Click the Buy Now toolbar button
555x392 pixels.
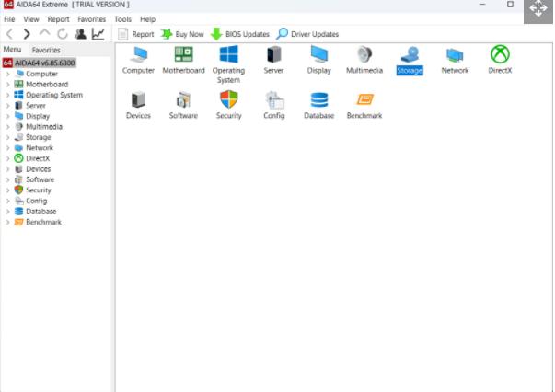point(182,34)
